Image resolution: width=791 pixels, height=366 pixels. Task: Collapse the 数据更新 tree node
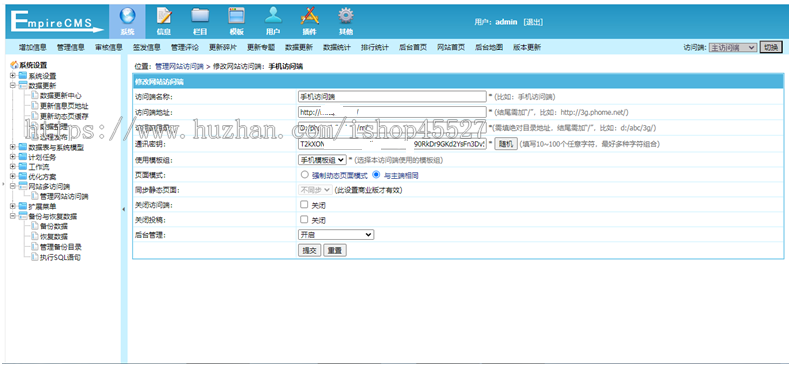tap(13, 86)
